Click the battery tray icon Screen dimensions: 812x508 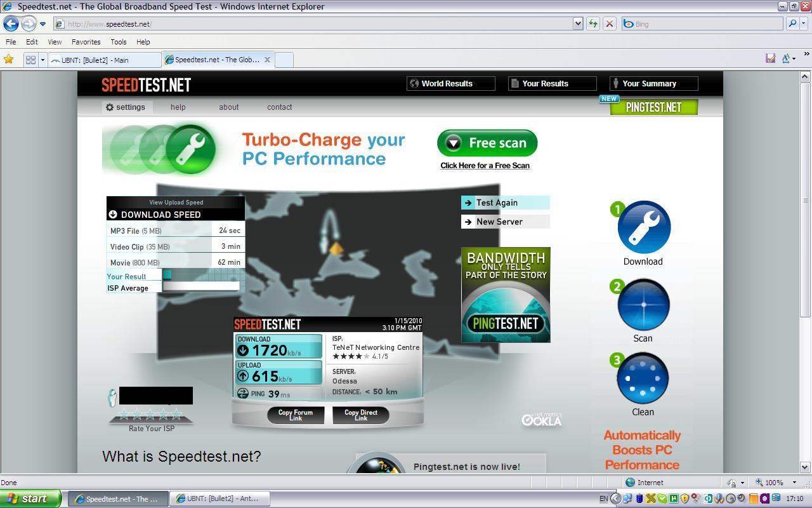point(639,498)
